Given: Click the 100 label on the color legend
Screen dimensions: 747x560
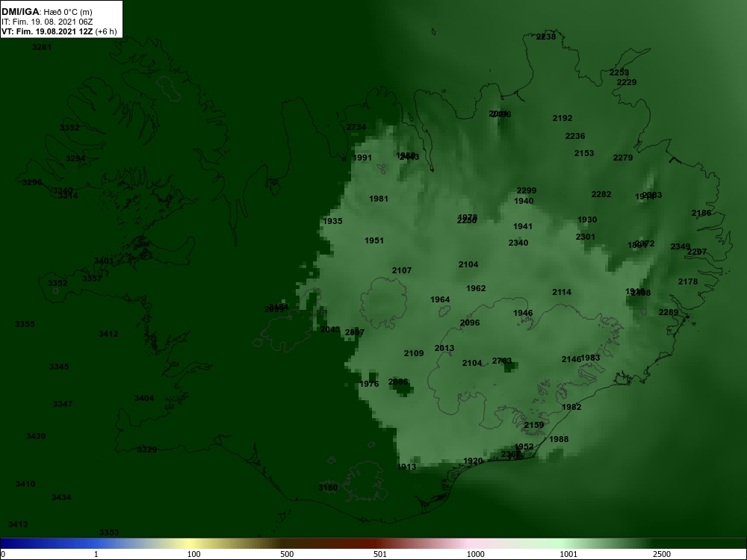Looking at the screenshot, I should tap(194, 554).
